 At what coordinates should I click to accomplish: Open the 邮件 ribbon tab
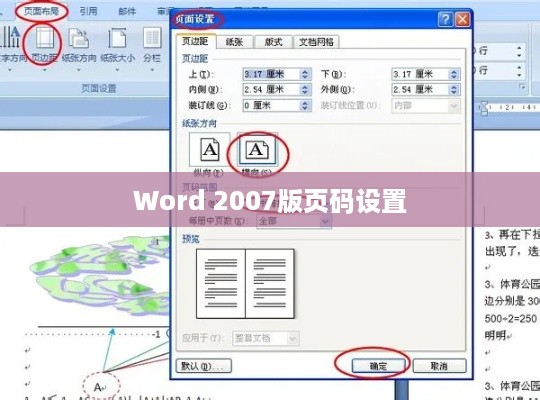pos(127,11)
